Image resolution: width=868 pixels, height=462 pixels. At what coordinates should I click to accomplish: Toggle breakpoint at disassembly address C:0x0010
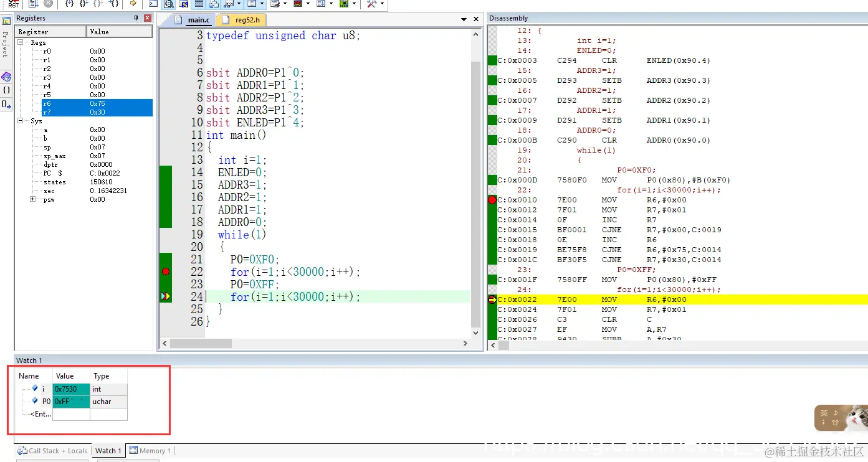point(492,200)
